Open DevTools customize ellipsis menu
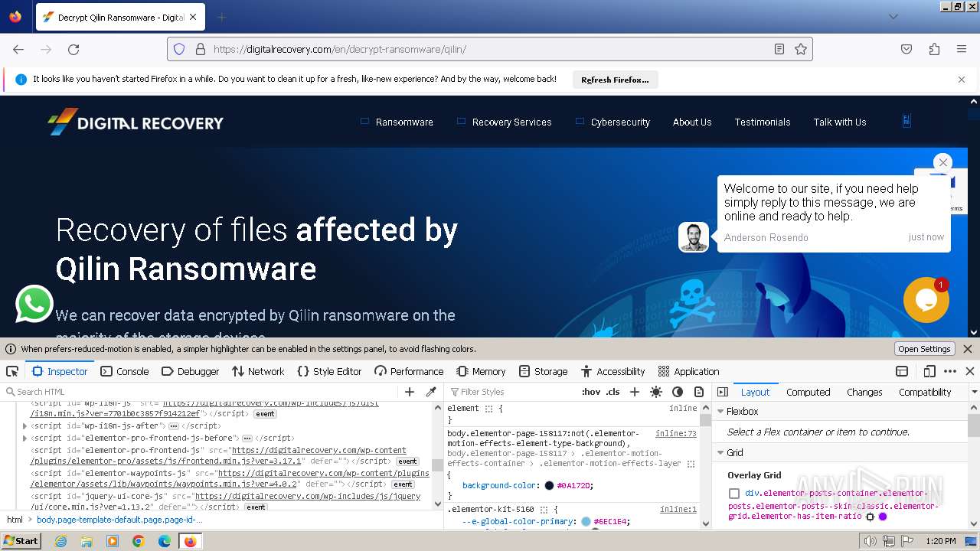The image size is (980, 551). point(950,371)
